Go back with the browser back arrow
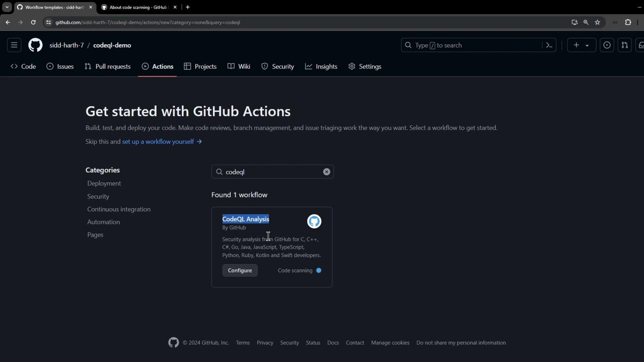The height and width of the screenshot is (362, 644). [8, 22]
